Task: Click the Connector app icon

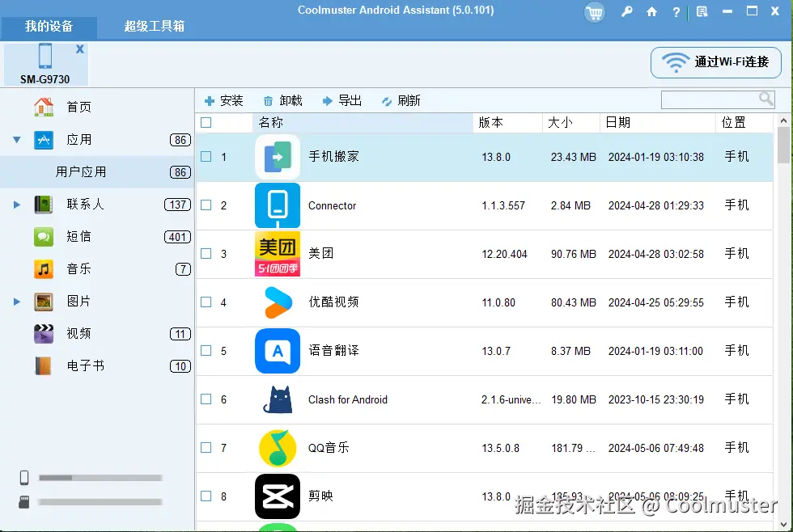Action: click(278, 205)
